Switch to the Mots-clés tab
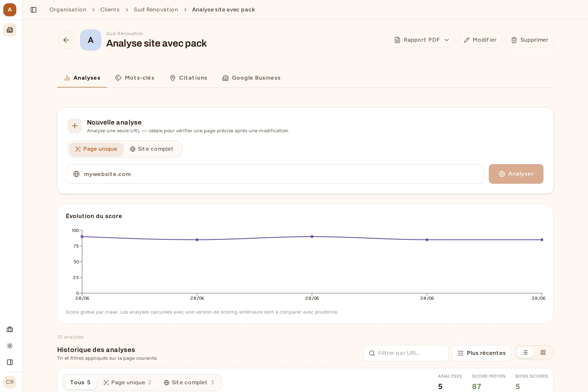 (135, 78)
